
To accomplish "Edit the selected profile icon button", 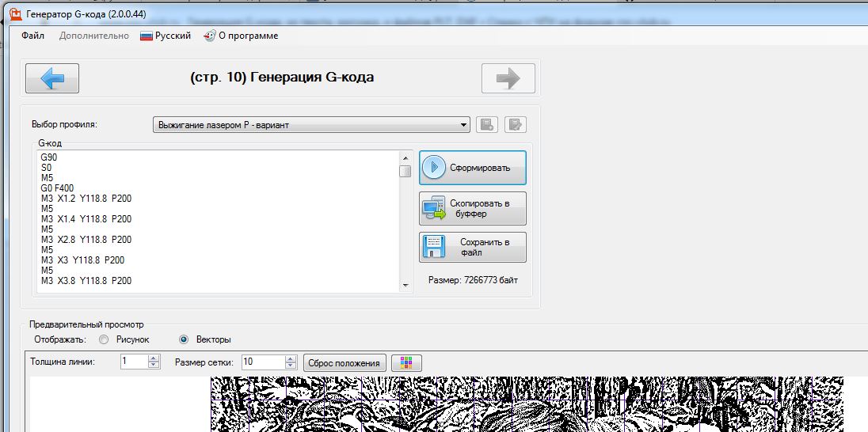I will (515, 124).
